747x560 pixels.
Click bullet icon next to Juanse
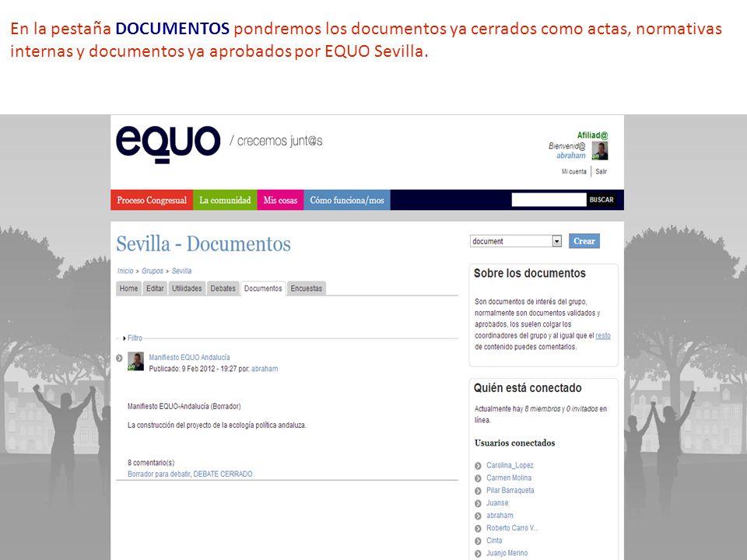[478, 503]
